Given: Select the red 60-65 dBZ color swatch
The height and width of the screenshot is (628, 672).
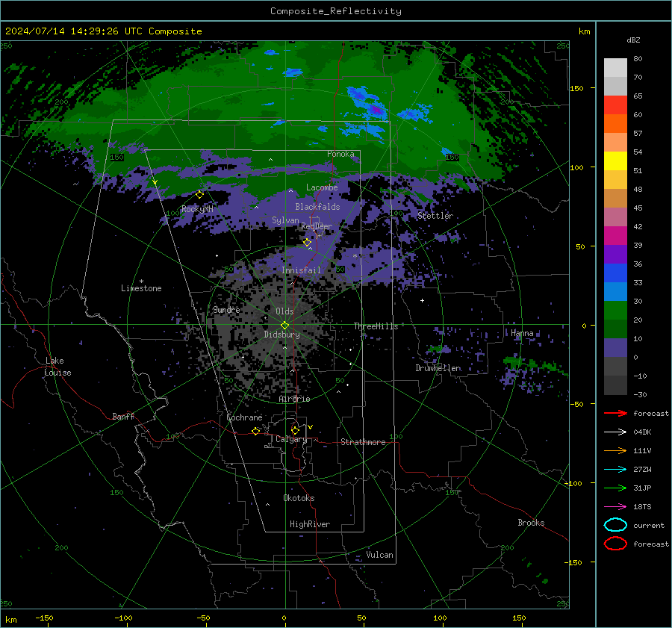Looking at the screenshot, I should [x=615, y=105].
